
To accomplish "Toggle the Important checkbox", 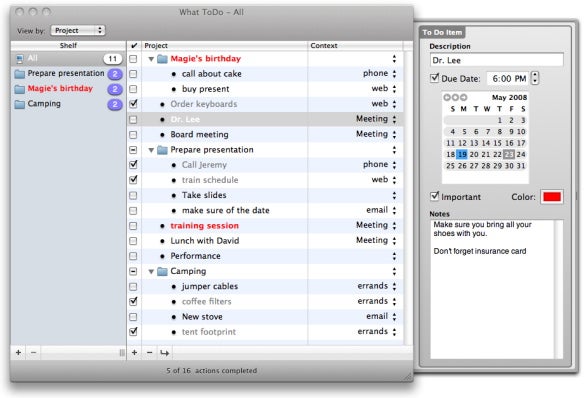I will [x=434, y=196].
